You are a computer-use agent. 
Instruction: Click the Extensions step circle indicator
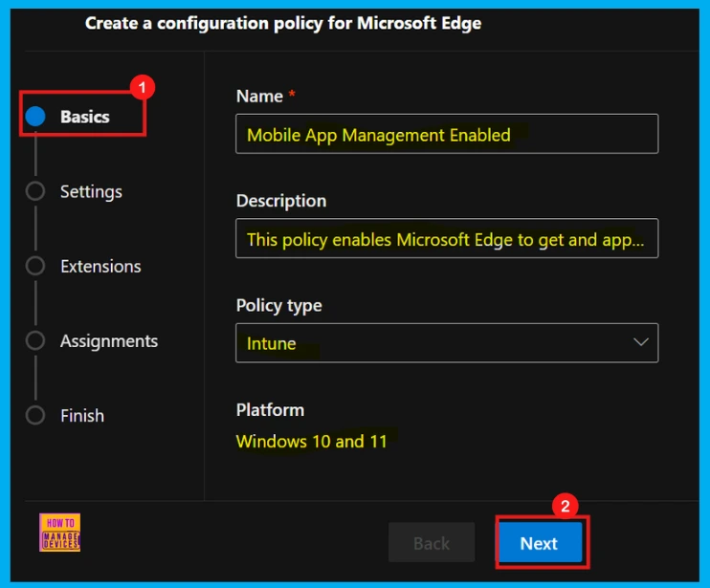pyautogui.click(x=35, y=266)
